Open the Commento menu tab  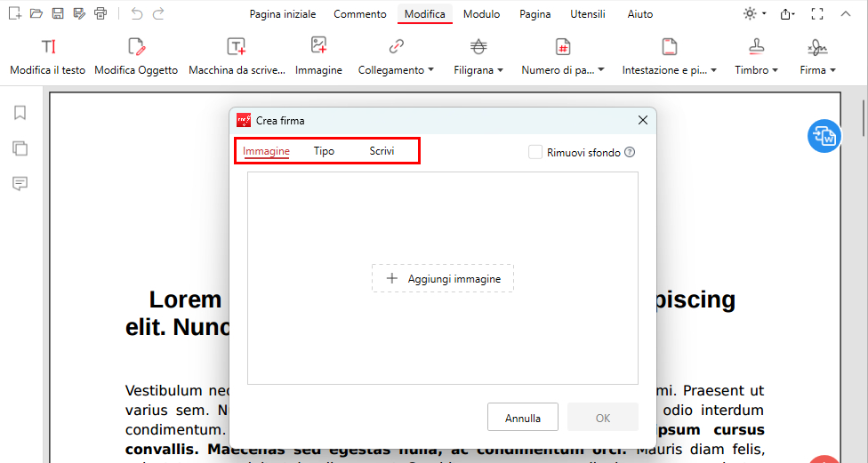tap(359, 14)
